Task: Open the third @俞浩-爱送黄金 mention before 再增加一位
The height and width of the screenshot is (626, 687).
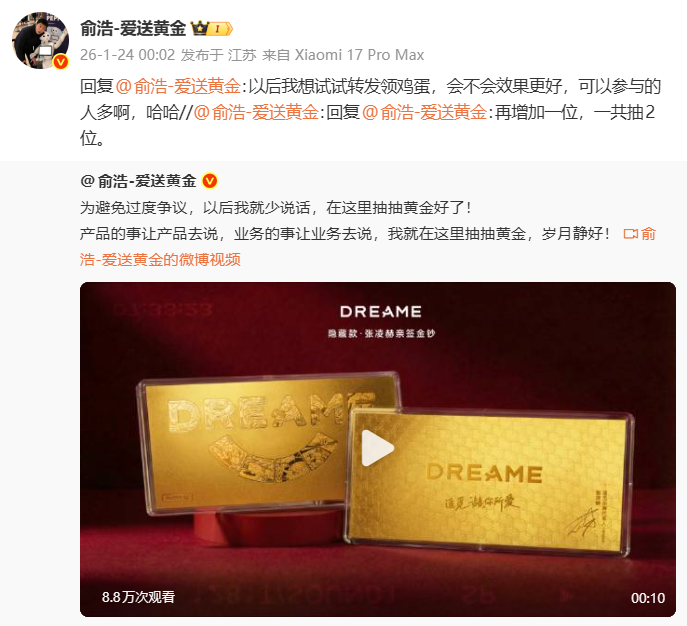Action: [x=425, y=113]
